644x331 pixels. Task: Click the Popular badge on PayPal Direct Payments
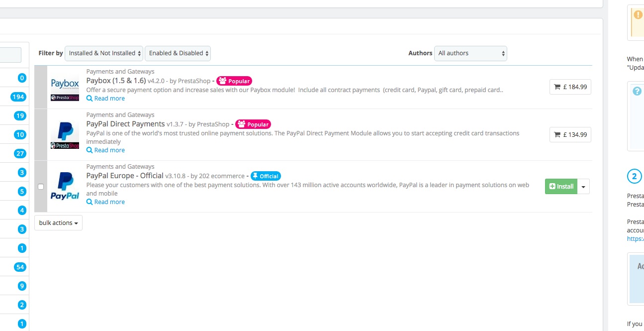[253, 124]
